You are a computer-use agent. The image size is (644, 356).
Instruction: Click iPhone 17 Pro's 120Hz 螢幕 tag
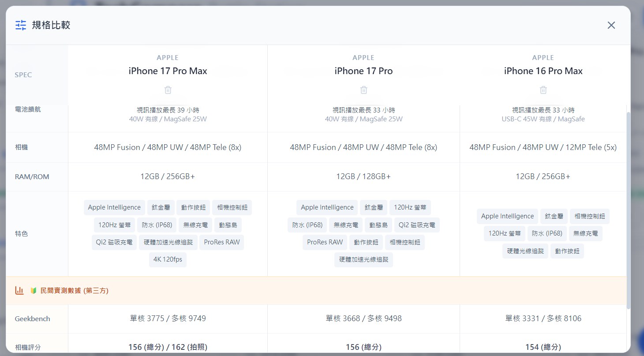[x=410, y=207]
